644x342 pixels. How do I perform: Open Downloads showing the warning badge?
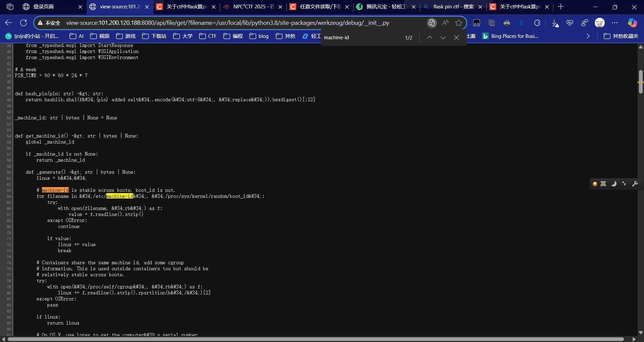[556, 23]
